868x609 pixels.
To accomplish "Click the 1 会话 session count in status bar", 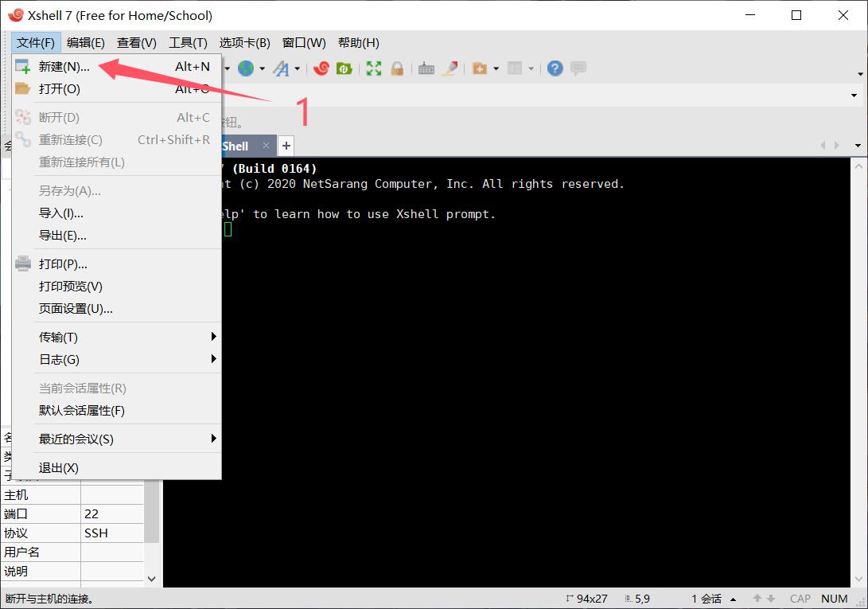I will coord(706,599).
